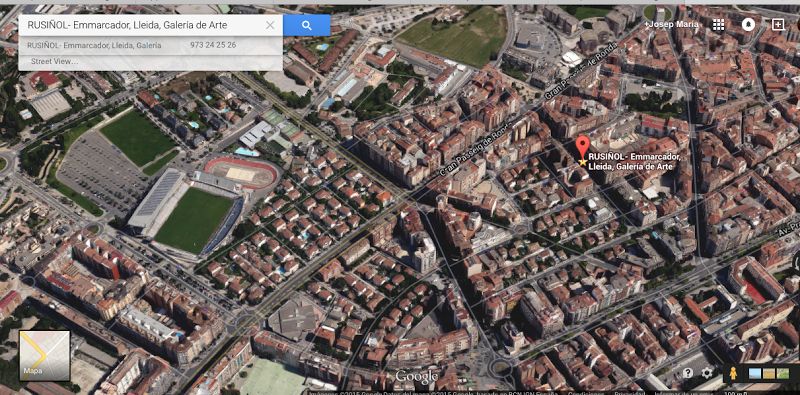Open the Privacidad footer link
The height and width of the screenshot is (395, 800).
point(629,392)
